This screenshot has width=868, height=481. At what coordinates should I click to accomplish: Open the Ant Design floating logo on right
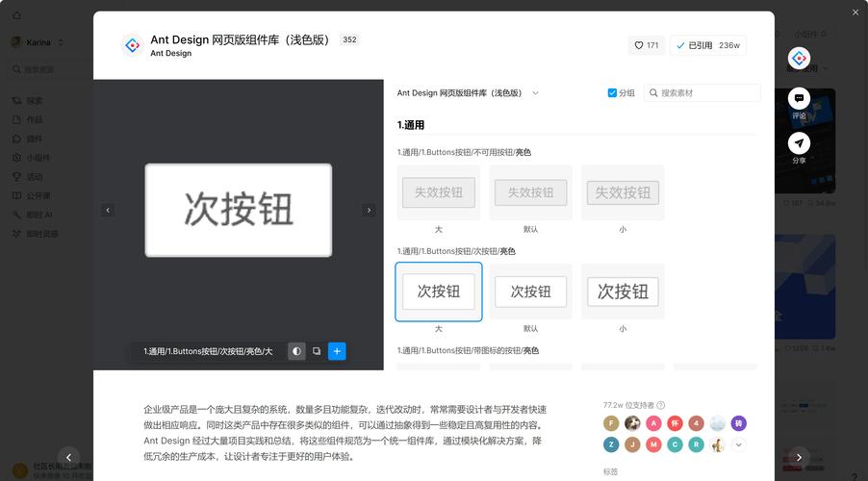[799, 58]
